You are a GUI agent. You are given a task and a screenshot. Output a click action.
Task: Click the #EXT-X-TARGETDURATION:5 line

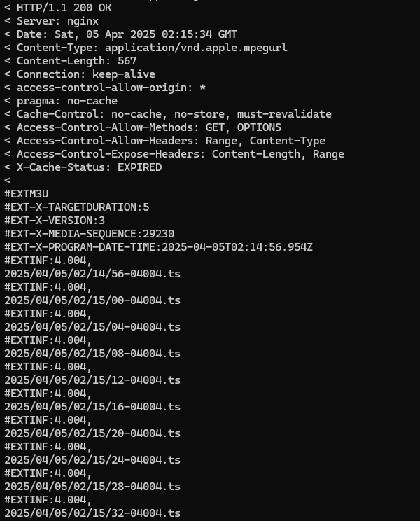coord(77,207)
